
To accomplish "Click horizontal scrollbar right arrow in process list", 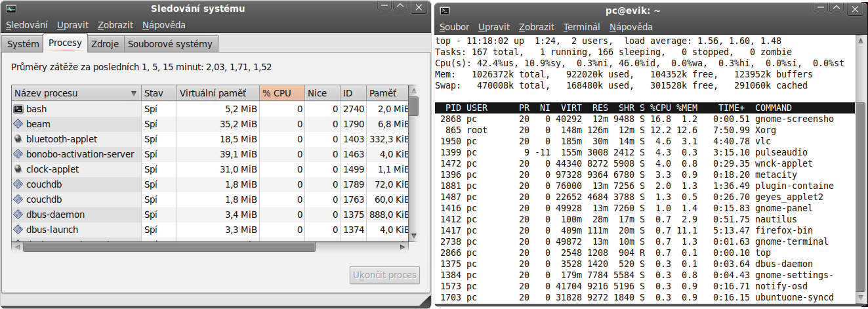I will pos(403,247).
